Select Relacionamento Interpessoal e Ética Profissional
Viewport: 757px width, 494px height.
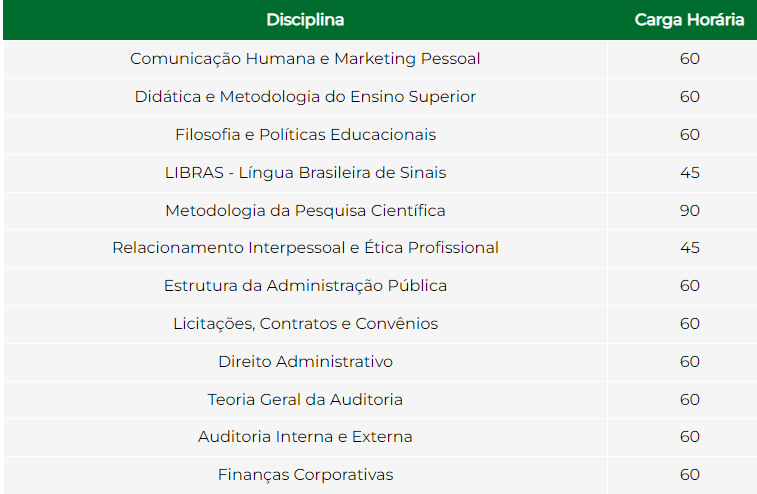[x=305, y=248]
